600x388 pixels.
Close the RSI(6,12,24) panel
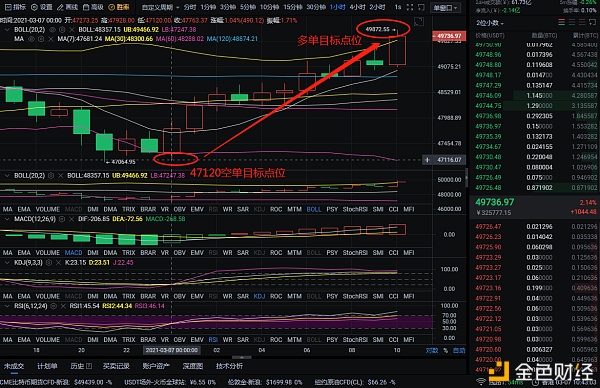point(63,306)
